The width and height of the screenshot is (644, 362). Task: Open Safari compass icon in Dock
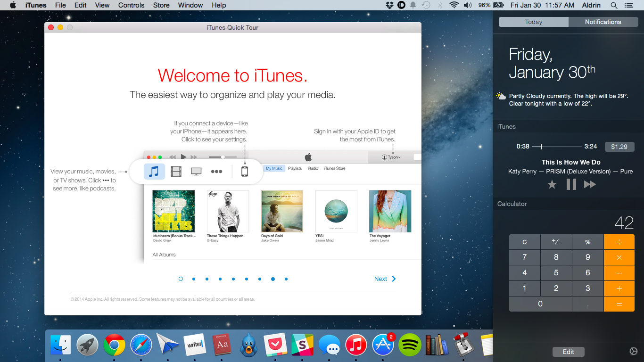pos(141,345)
